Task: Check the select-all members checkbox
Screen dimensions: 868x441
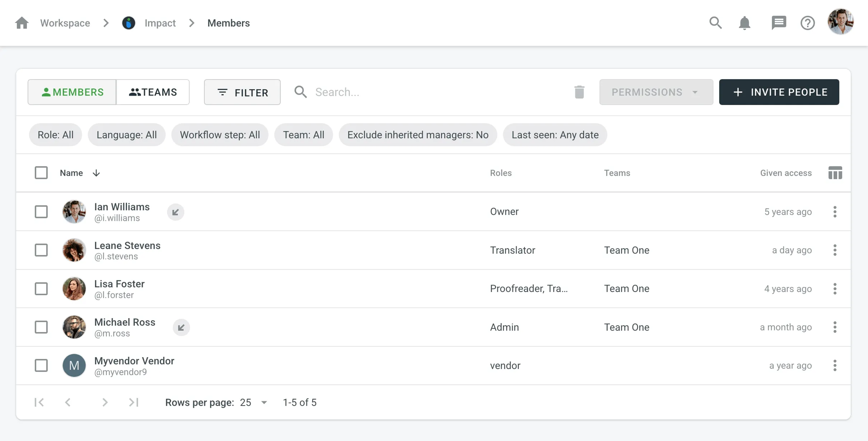Action: [x=41, y=173]
